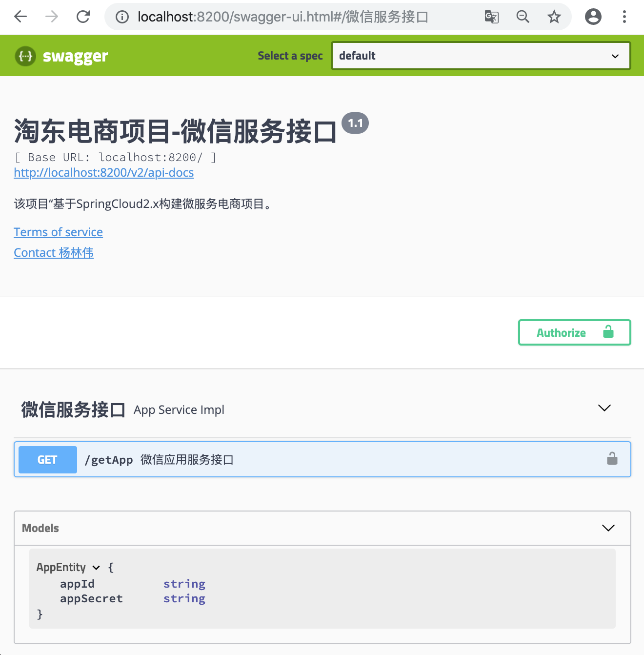Open the Terms of service link
The height and width of the screenshot is (655, 644).
pyautogui.click(x=58, y=232)
